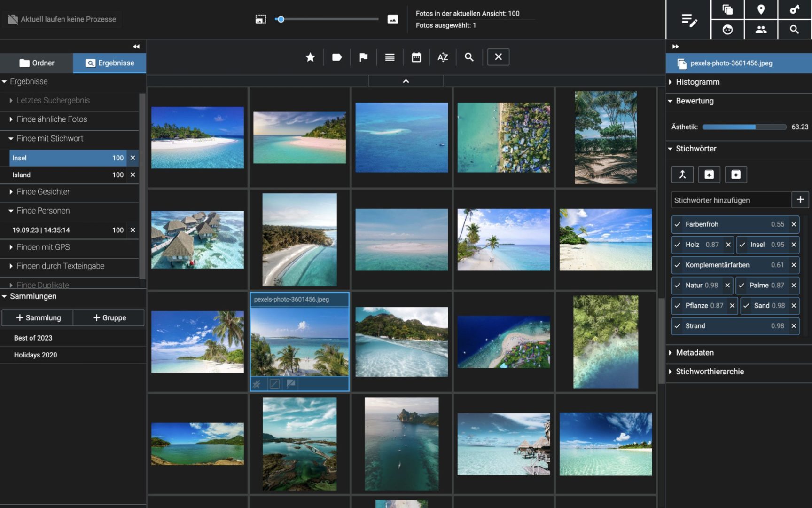The height and width of the screenshot is (508, 812).
Task: Open the people panel icon
Action: 761,30
